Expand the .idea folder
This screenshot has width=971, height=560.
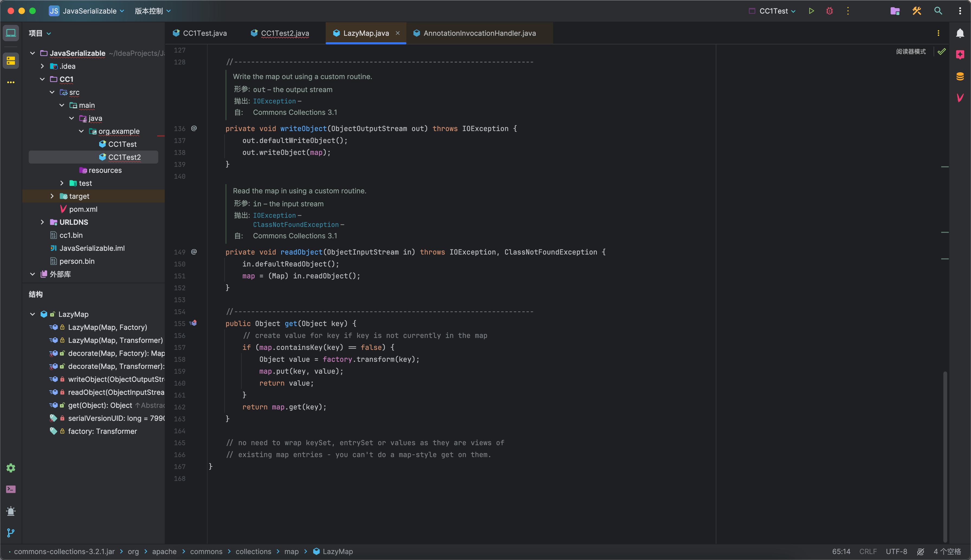(x=42, y=66)
